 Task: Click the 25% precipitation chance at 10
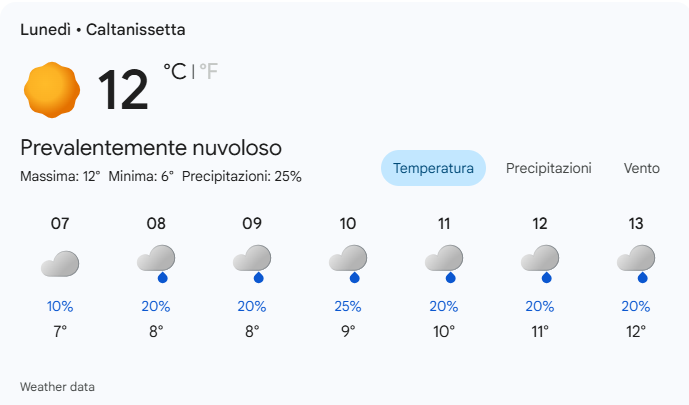(x=348, y=306)
